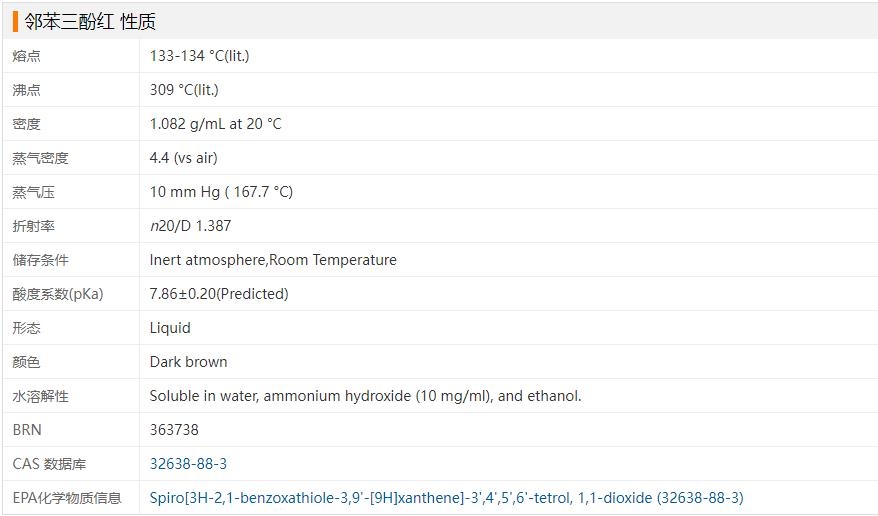Image resolution: width=878 pixels, height=516 pixels.
Task: Click the pKa value 7.86±0.20(Predicted)
Action: 219,294
